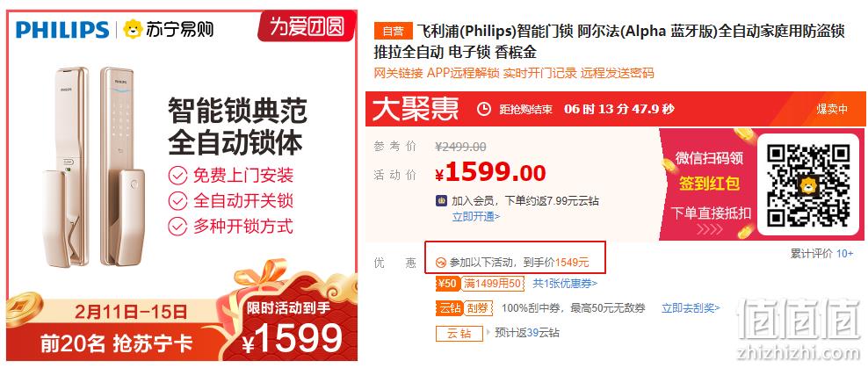
Task: Click the 云钻 刮券 orange badge
Action: [x=465, y=308]
